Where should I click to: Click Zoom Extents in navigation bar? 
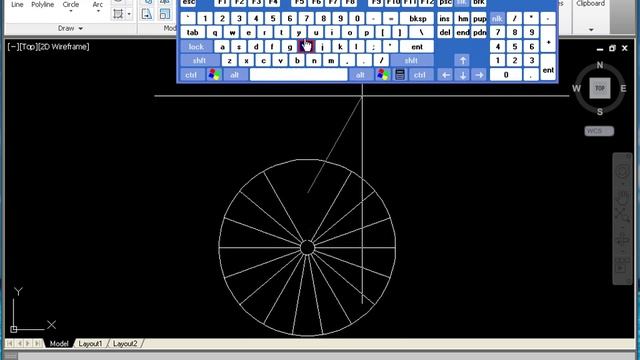[x=622, y=215]
